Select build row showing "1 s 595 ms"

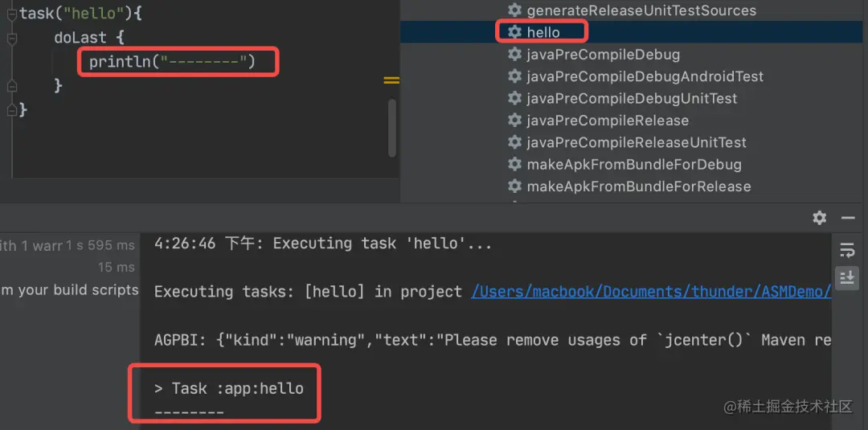[x=69, y=245]
